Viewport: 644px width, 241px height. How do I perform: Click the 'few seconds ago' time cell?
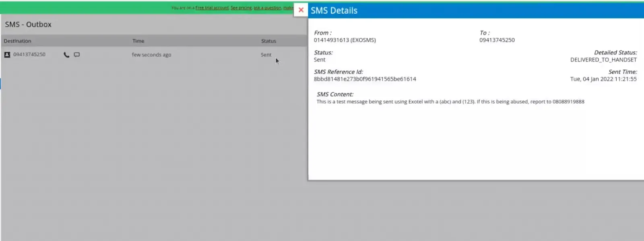(x=151, y=55)
